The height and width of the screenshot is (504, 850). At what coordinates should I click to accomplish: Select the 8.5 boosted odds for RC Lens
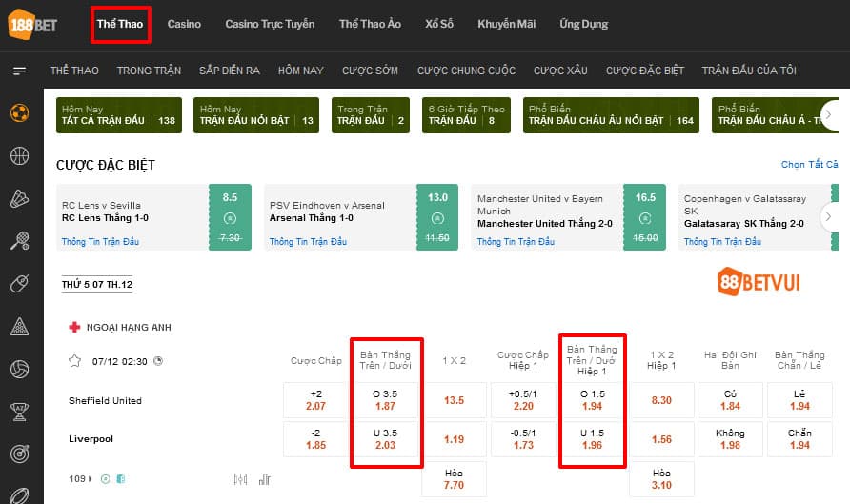tap(230, 217)
